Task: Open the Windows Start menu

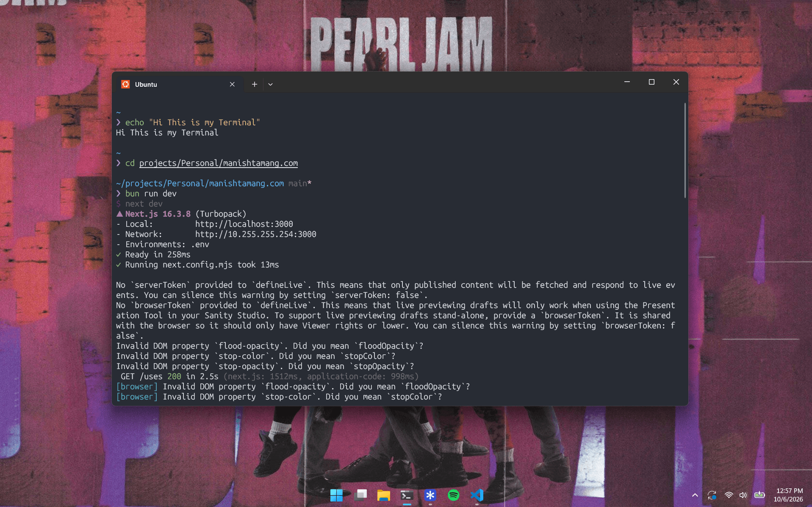Action: tap(336, 495)
